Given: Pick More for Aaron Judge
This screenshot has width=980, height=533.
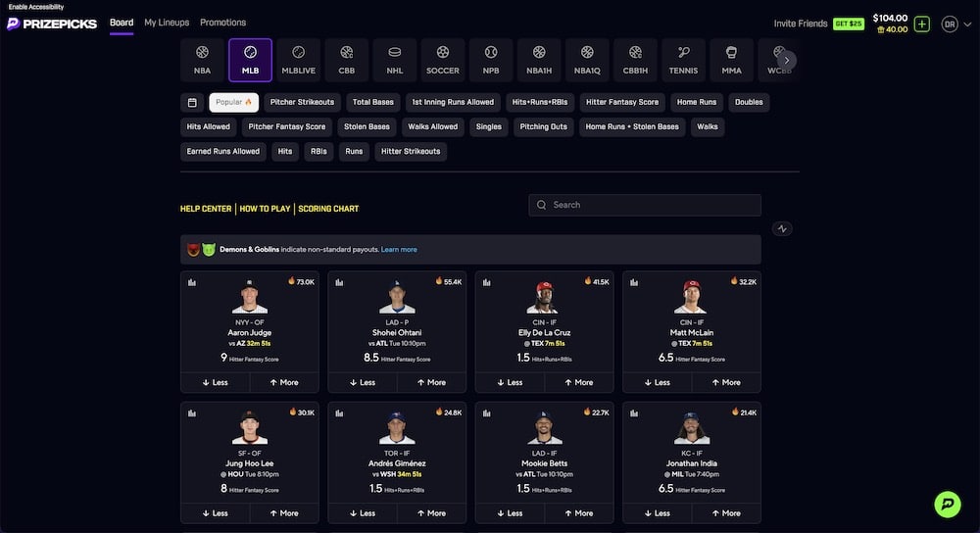Looking at the screenshot, I should click(x=284, y=382).
